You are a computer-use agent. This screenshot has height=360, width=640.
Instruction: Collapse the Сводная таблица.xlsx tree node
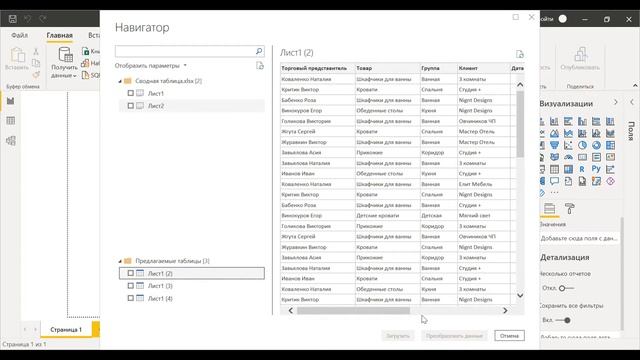120,81
